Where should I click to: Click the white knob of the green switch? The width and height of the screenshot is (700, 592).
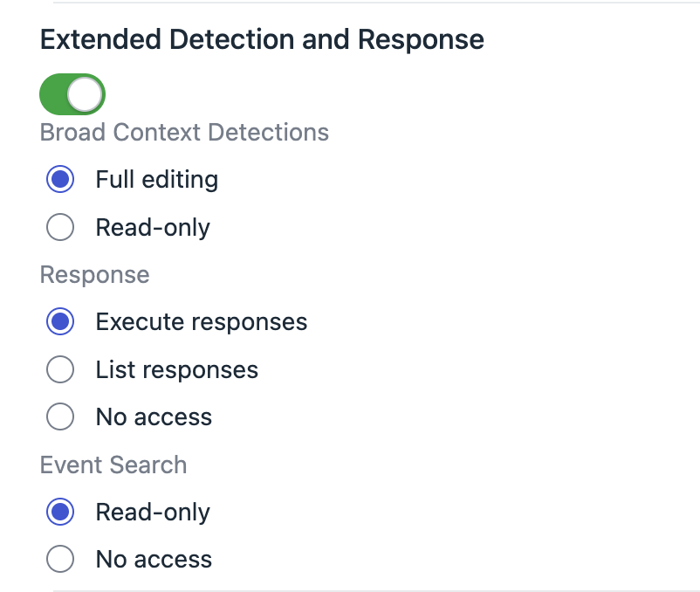(x=85, y=94)
